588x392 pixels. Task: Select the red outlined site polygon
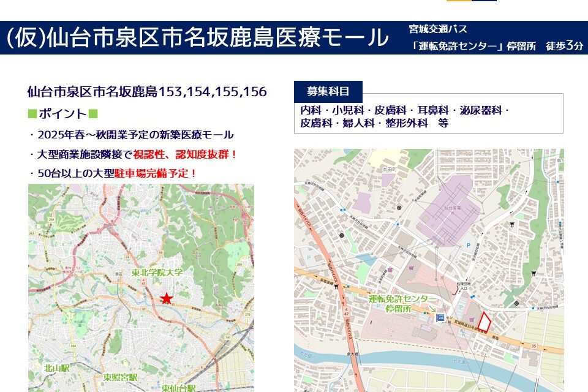coord(484,322)
